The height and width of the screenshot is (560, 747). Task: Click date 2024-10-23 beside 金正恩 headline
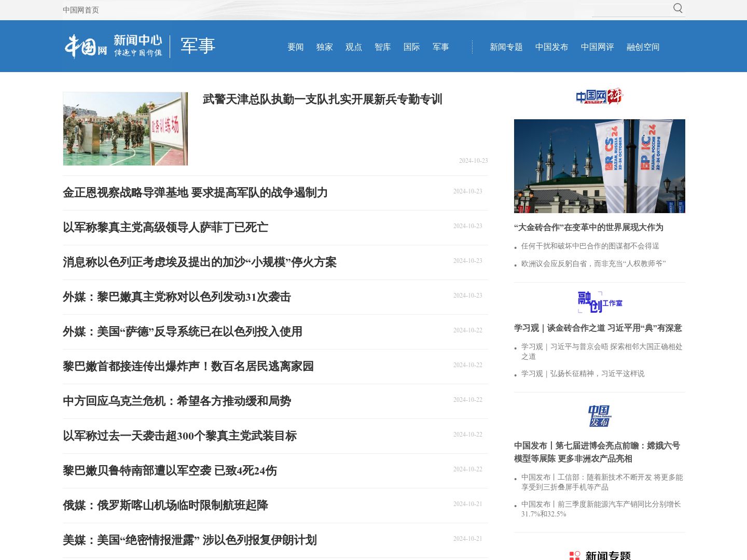468,191
